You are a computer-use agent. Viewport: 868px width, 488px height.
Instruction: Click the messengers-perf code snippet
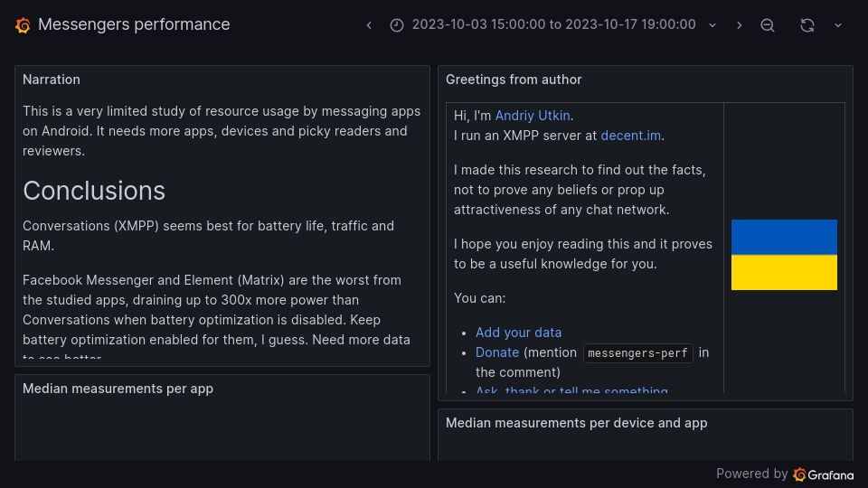pyautogui.click(x=637, y=353)
